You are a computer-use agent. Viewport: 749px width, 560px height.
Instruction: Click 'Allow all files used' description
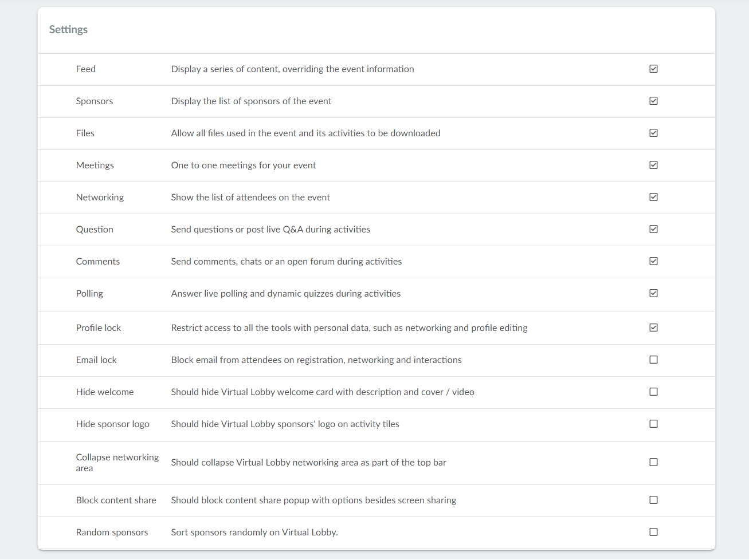(x=305, y=133)
